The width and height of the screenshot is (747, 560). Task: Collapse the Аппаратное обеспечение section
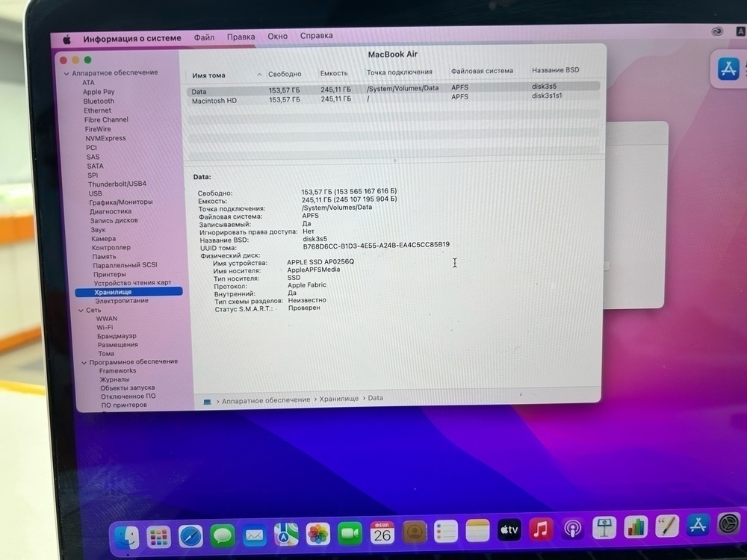tap(66, 72)
